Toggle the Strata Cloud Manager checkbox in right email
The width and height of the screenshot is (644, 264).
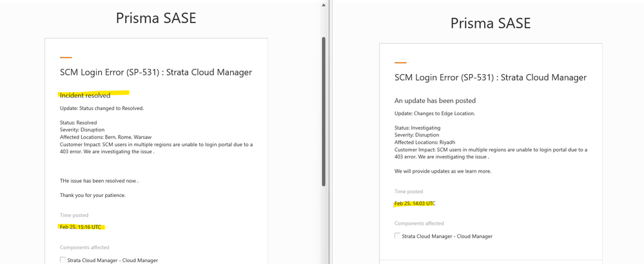[398, 236]
